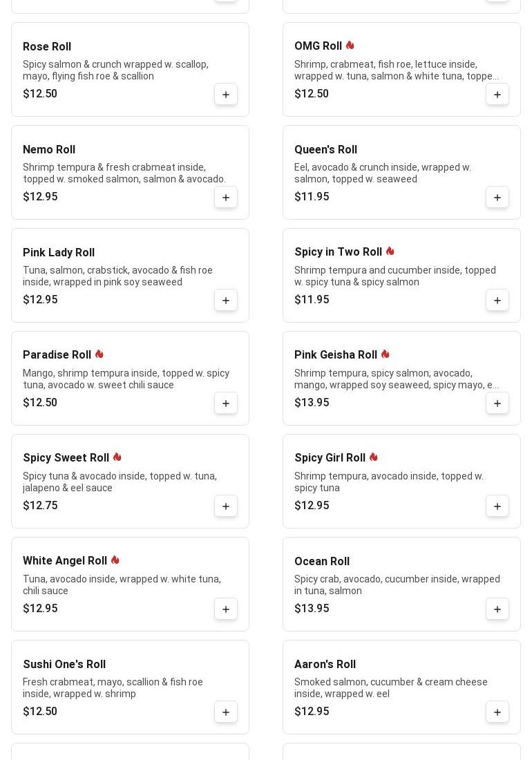Screen dimensions: 532x760
Task: Add Rose Roll to the order
Action: [x=226, y=94]
